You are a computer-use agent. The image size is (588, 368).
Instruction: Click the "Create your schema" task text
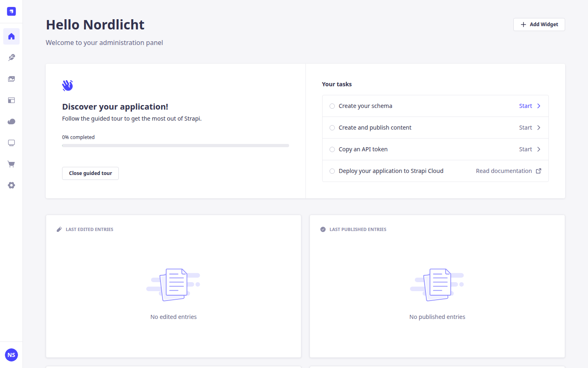click(x=365, y=106)
